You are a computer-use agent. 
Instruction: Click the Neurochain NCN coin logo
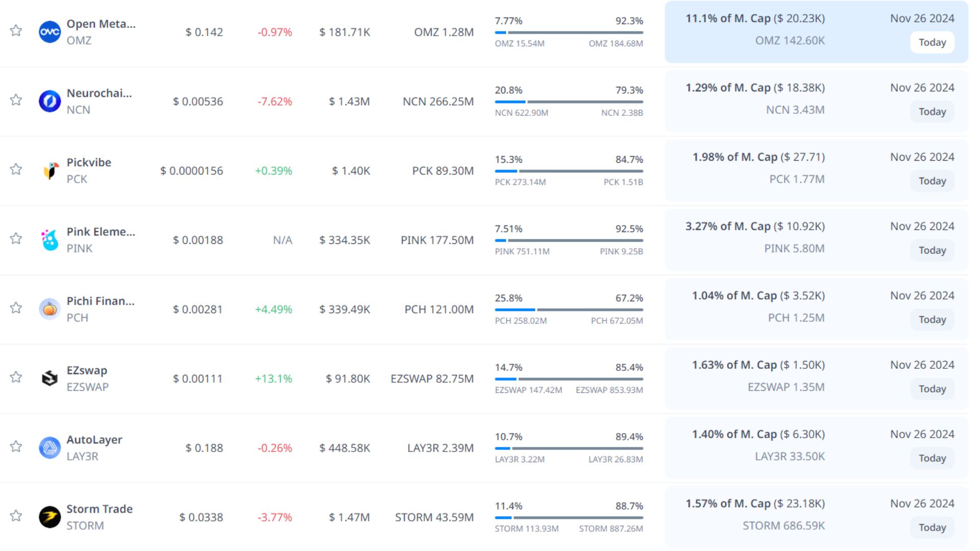[x=50, y=102]
